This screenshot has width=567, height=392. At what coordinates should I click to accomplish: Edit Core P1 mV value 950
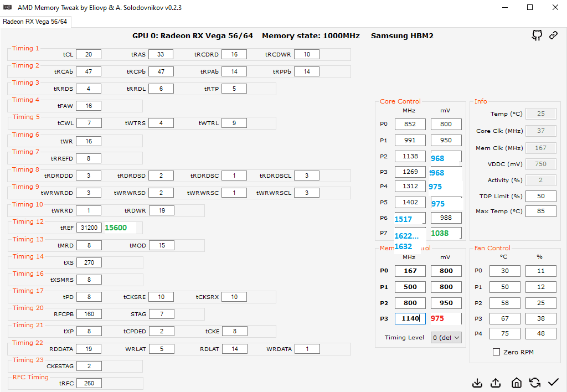tap(446, 140)
